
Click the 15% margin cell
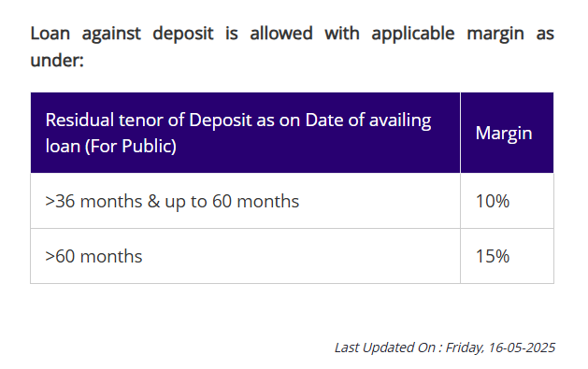507,256
